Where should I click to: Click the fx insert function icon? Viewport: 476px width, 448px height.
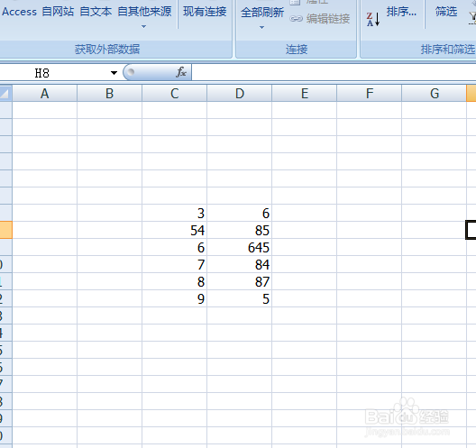[181, 72]
